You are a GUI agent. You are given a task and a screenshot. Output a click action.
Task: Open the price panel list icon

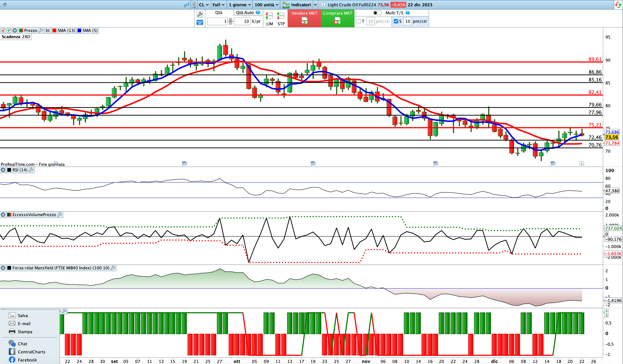click(48, 30)
